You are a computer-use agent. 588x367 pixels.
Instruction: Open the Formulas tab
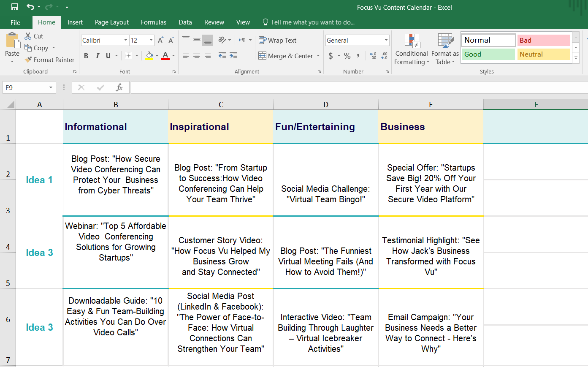(154, 22)
